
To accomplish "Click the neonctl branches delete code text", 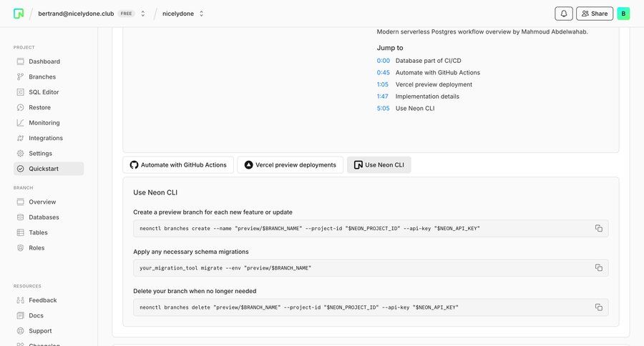I will pyautogui.click(x=298, y=307).
